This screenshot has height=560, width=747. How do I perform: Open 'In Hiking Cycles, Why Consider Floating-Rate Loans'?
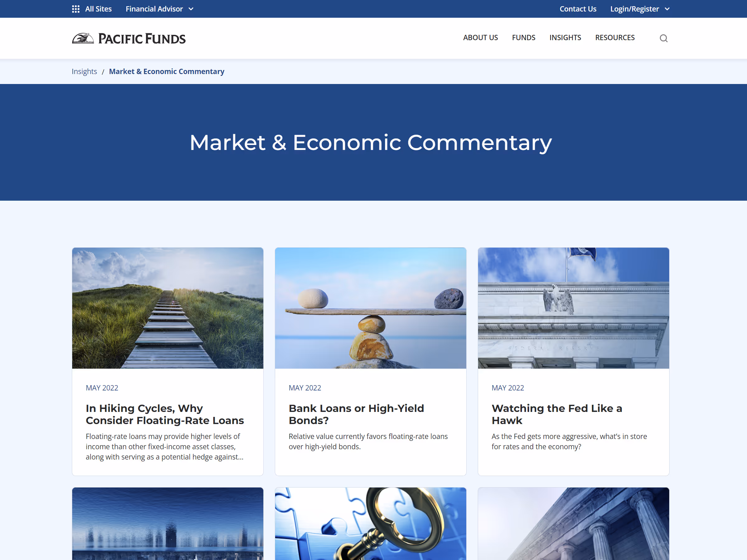pyautogui.click(x=165, y=414)
